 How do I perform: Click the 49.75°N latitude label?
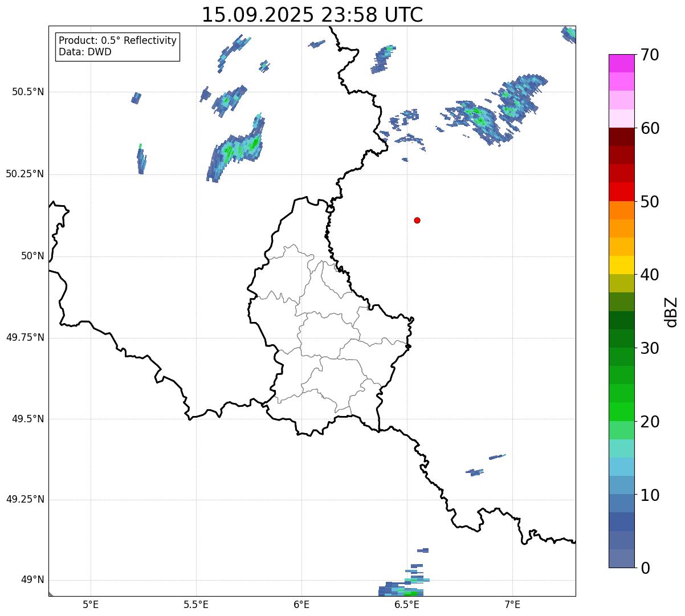(25, 337)
